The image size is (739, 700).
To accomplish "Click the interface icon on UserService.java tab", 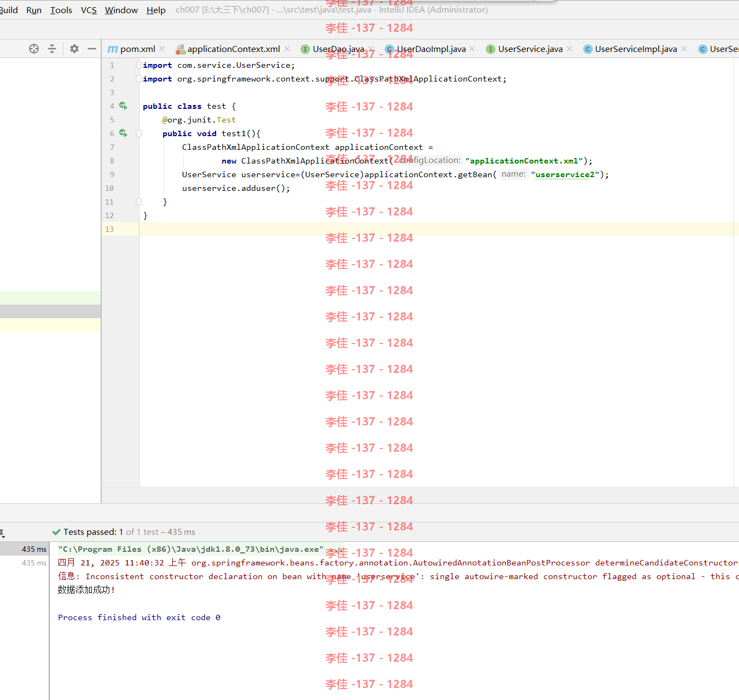I will [x=491, y=49].
